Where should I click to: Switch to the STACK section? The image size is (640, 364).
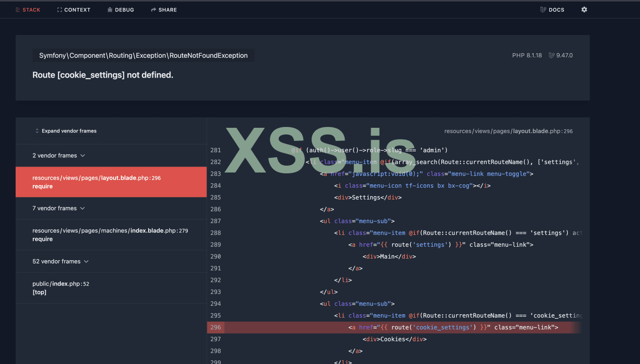point(28,10)
